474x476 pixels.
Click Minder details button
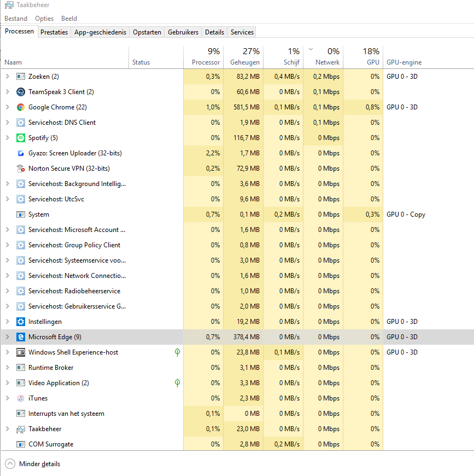pyautogui.click(x=33, y=464)
